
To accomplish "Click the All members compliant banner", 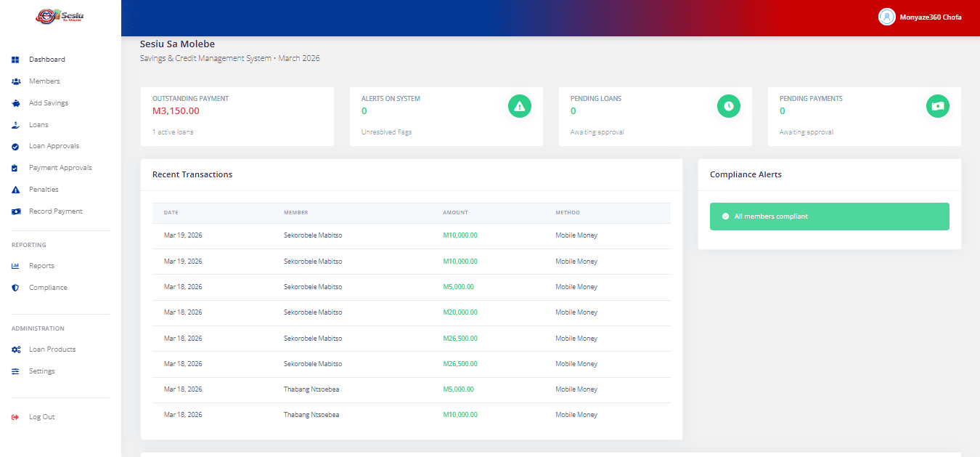I will 829,217.
